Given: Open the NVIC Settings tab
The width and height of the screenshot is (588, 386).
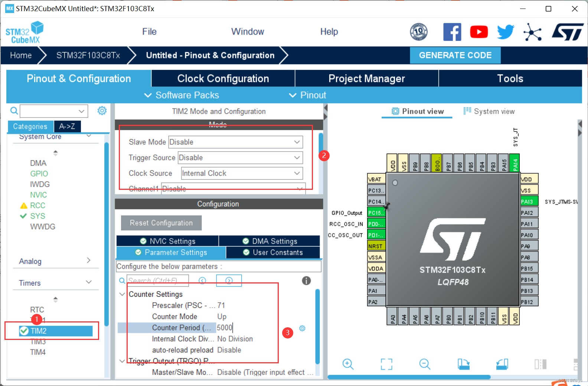Looking at the screenshot, I should tap(168, 241).
